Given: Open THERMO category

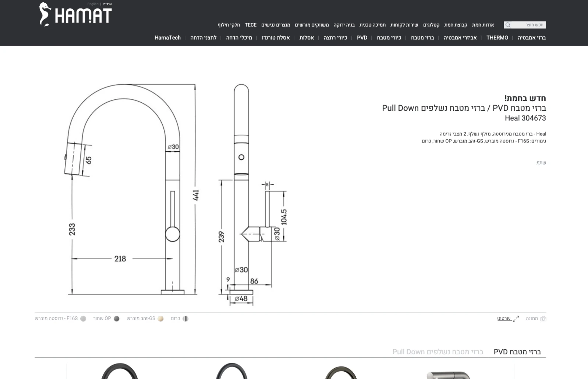Looking at the screenshot, I should pyautogui.click(x=497, y=38).
